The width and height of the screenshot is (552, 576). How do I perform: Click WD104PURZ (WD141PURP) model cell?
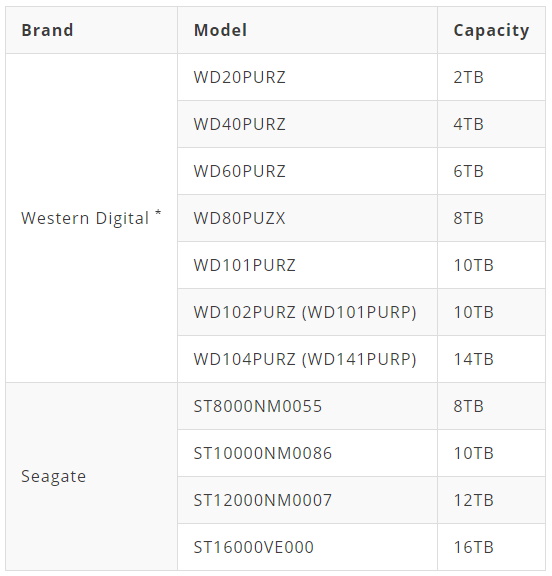307,359
